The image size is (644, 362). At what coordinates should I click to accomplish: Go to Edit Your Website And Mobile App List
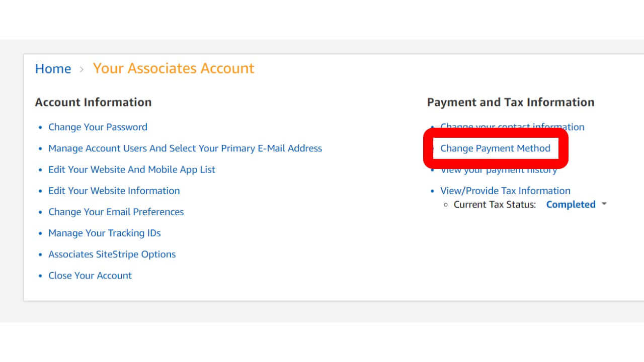(x=131, y=169)
